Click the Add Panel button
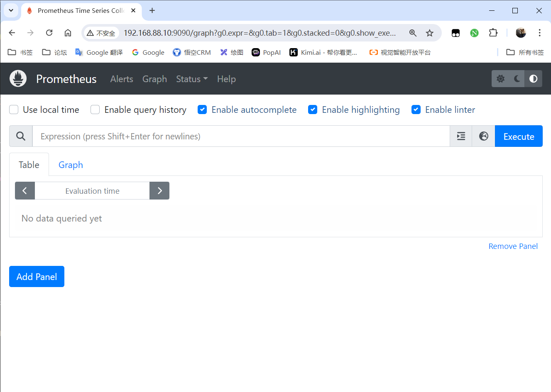The height and width of the screenshot is (392, 551). (37, 277)
